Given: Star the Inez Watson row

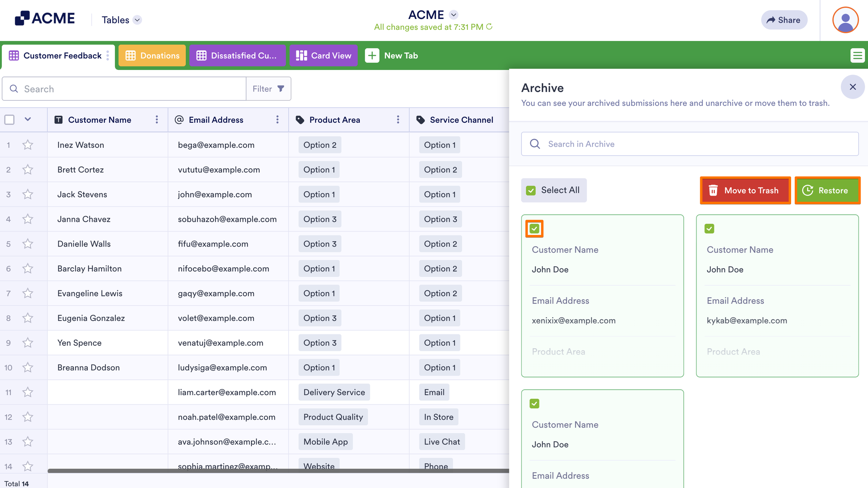Looking at the screenshot, I should pyautogui.click(x=27, y=145).
